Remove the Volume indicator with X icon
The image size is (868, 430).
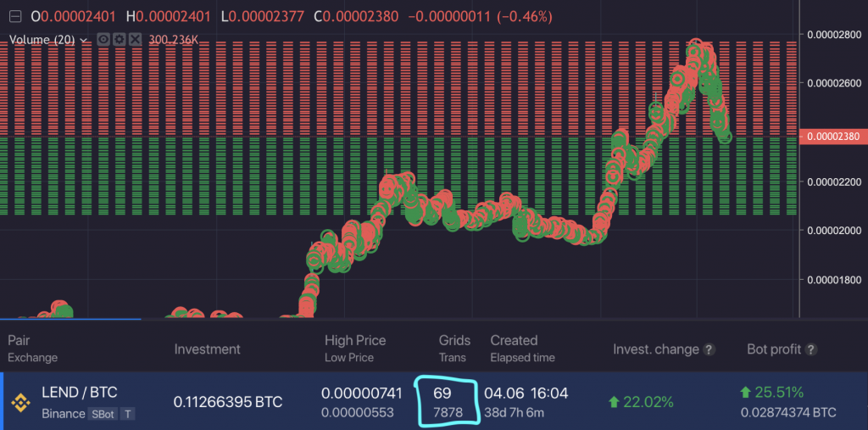tap(134, 39)
